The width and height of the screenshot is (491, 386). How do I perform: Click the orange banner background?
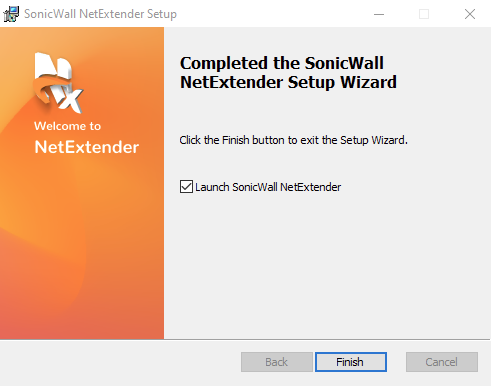pyautogui.click(x=82, y=250)
